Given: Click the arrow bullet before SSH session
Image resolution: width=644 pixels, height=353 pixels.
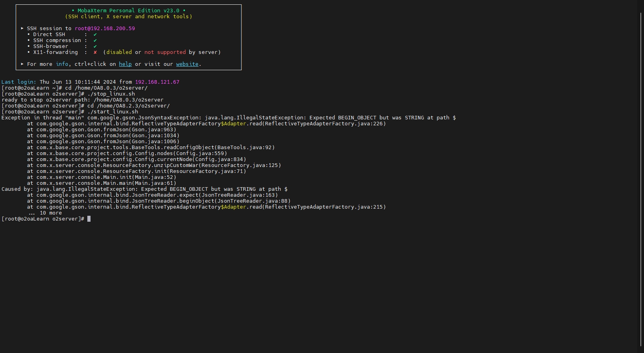Looking at the screenshot, I should [22, 29].
